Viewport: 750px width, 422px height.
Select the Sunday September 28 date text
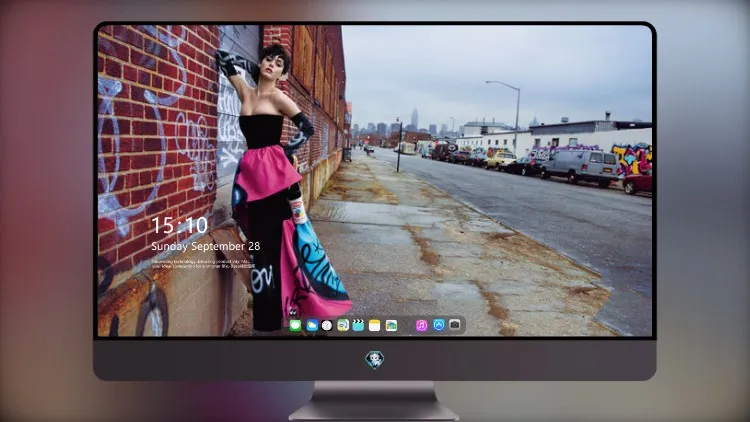pos(206,246)
